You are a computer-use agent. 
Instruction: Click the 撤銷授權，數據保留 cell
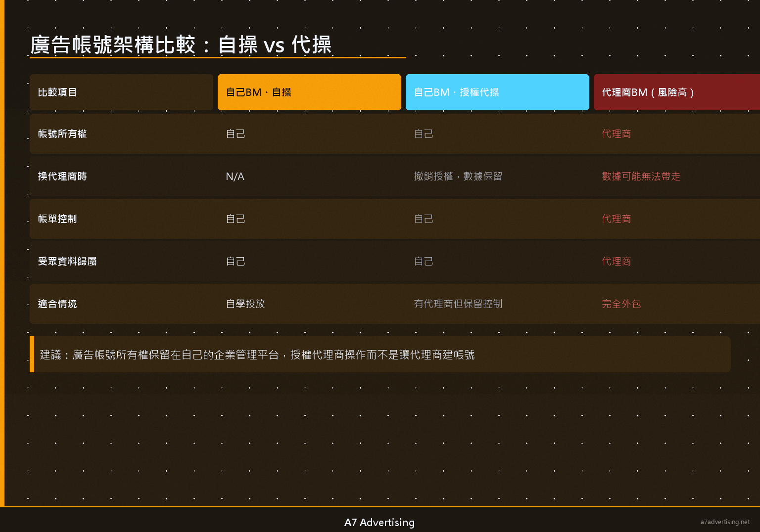point(458,177)
